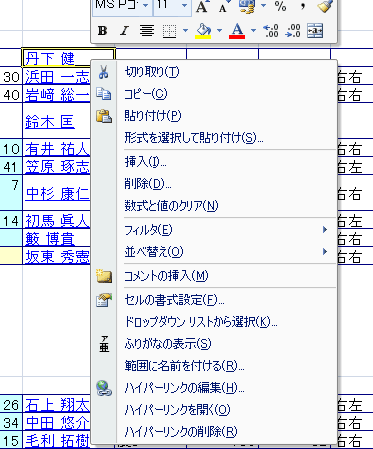Screen dimensions: 373x449
Task: Open accounting format dropdown arrow
Action: [264, 6]
